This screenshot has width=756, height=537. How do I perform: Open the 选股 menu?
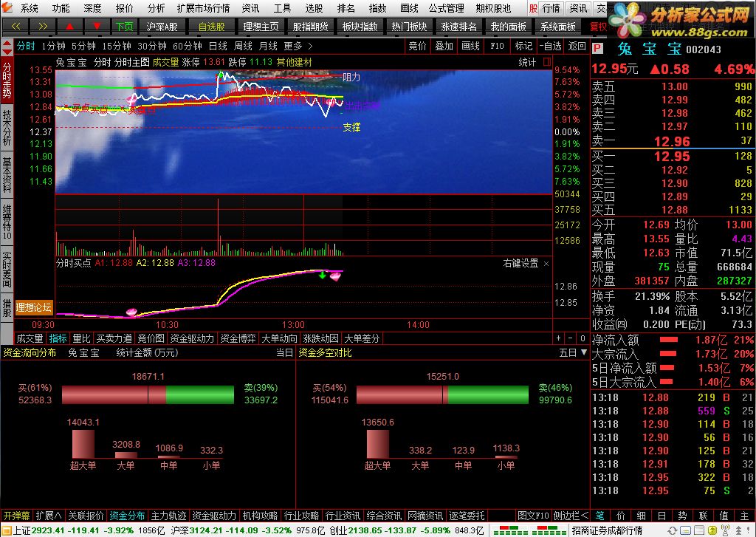314,8
